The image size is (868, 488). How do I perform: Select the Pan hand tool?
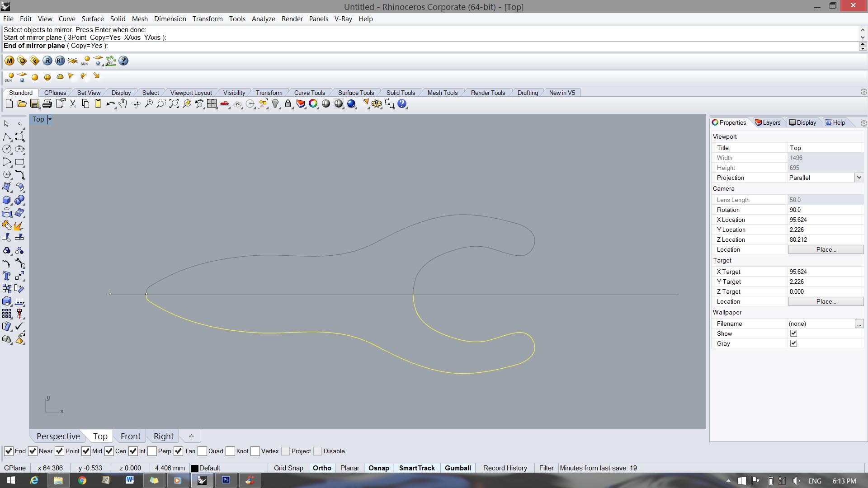click(123, 104)
